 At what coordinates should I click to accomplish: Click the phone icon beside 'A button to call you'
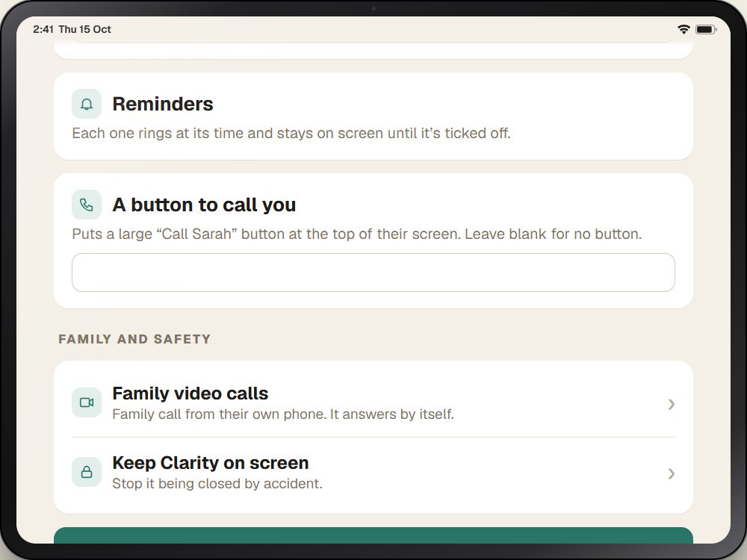coord(87,205)
